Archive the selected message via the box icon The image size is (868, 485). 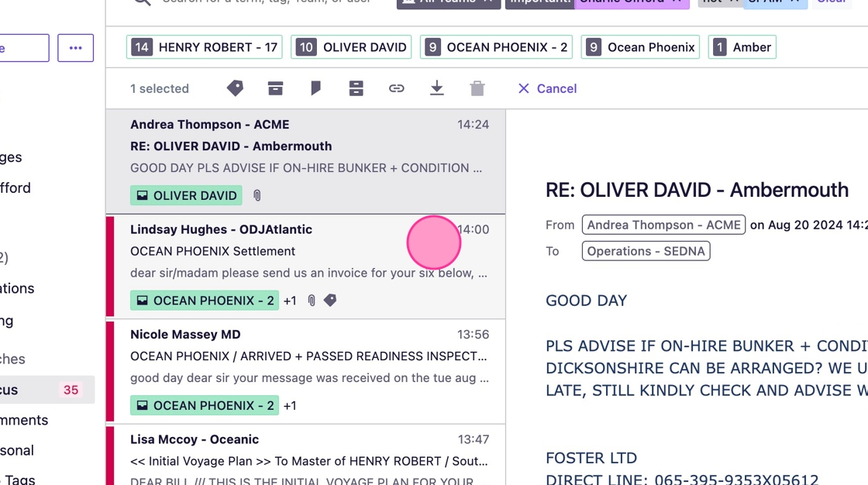275,88
